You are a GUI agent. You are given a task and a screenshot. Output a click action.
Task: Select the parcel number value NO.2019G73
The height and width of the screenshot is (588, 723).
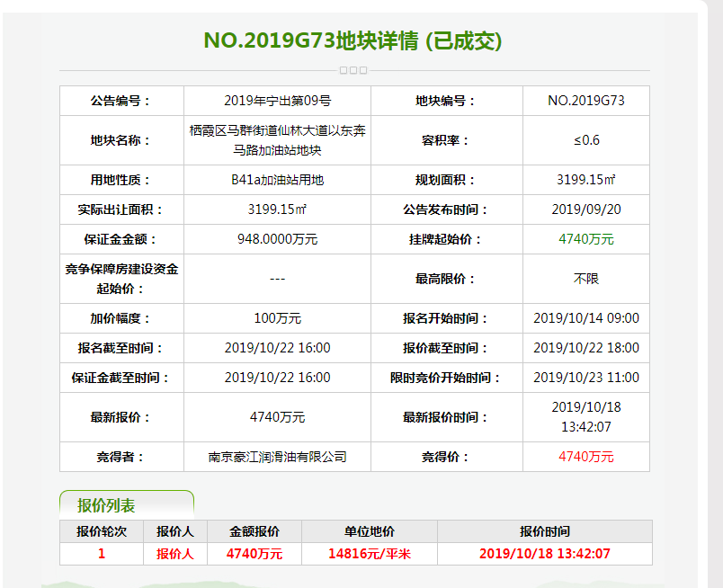[586, 101]
